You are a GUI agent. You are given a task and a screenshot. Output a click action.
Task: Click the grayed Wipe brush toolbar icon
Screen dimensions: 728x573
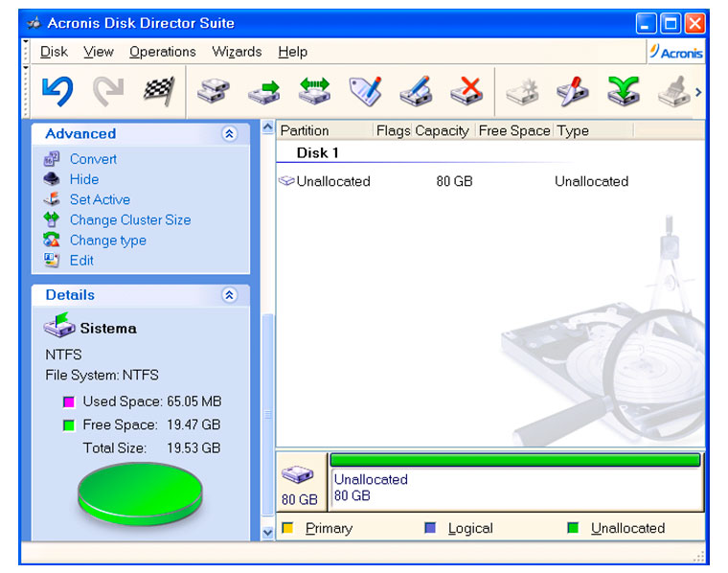click(x=674, y=91)
